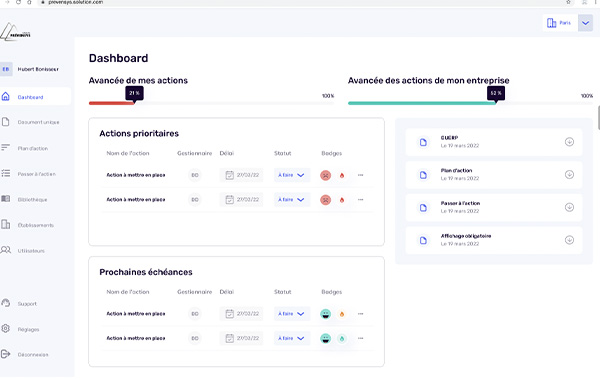Open Établissements in the sidebar
Screen dimensions: 600x380
pyautogui.click(x=35, y=225)
